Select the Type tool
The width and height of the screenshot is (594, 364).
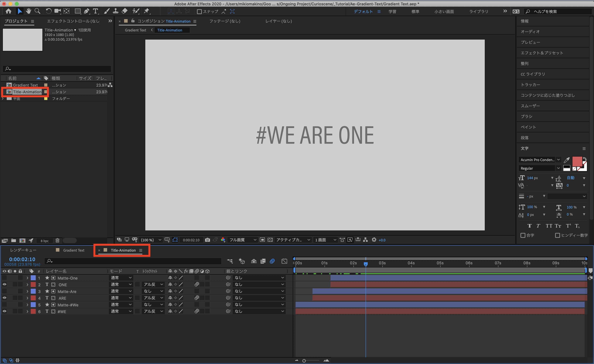click(95, 11)
